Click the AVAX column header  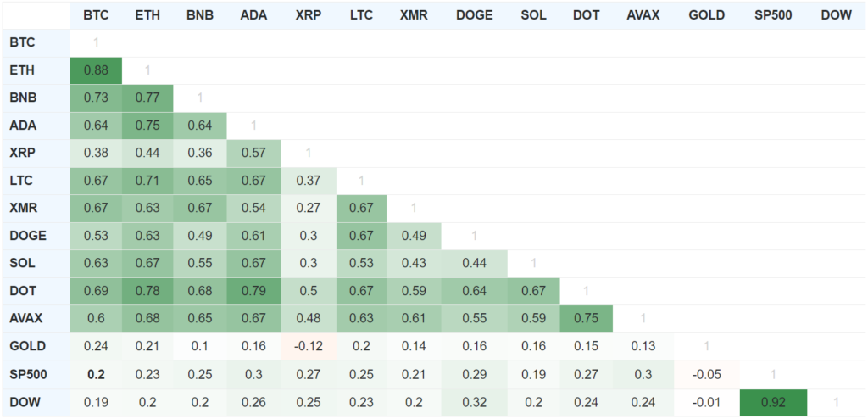click(643, 15)
